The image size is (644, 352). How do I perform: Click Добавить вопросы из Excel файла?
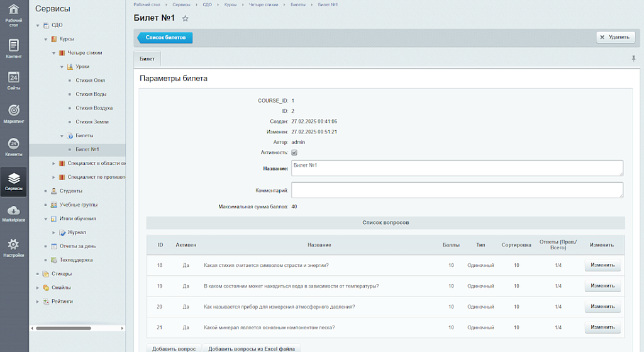pos(252,348)
